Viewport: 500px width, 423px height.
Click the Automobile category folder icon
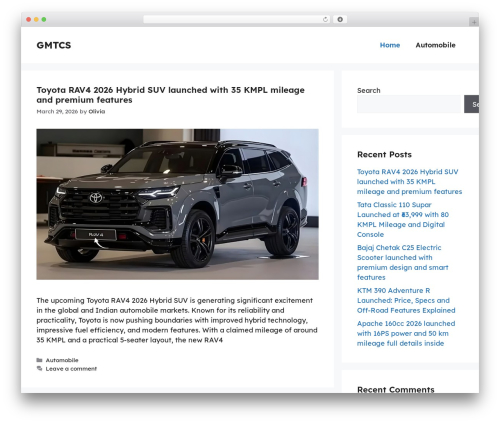click(x=39, y=360)
